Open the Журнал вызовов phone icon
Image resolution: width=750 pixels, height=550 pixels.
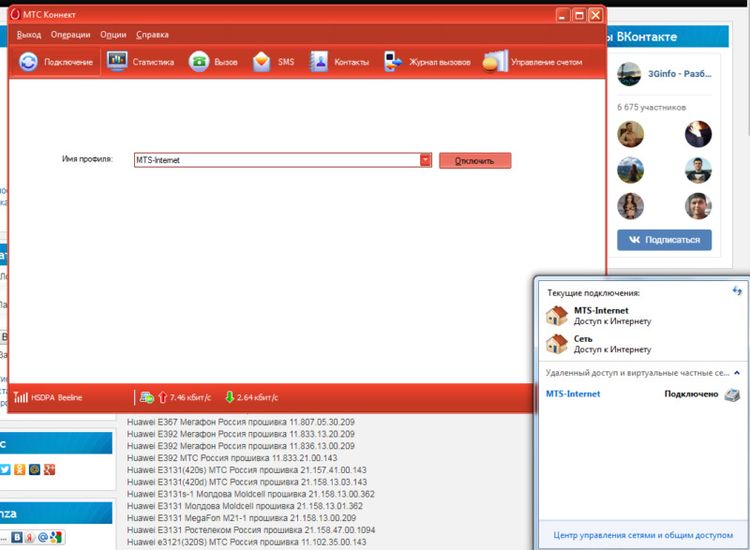(393, 62)
